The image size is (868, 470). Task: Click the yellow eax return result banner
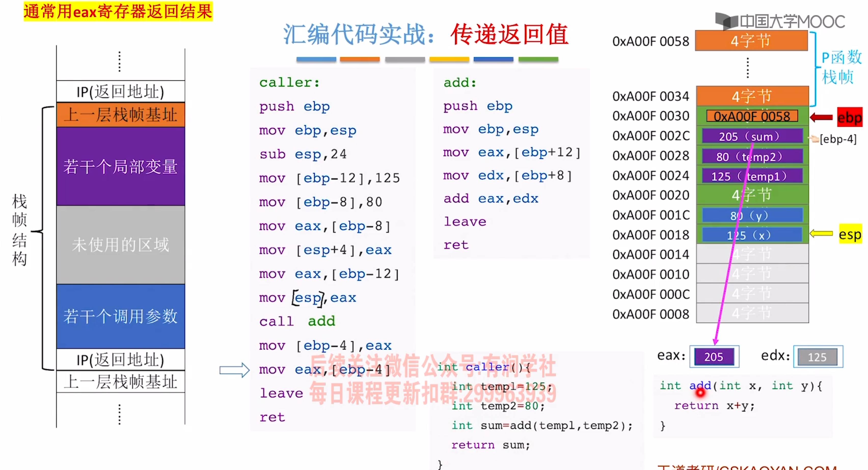(118, 11)
